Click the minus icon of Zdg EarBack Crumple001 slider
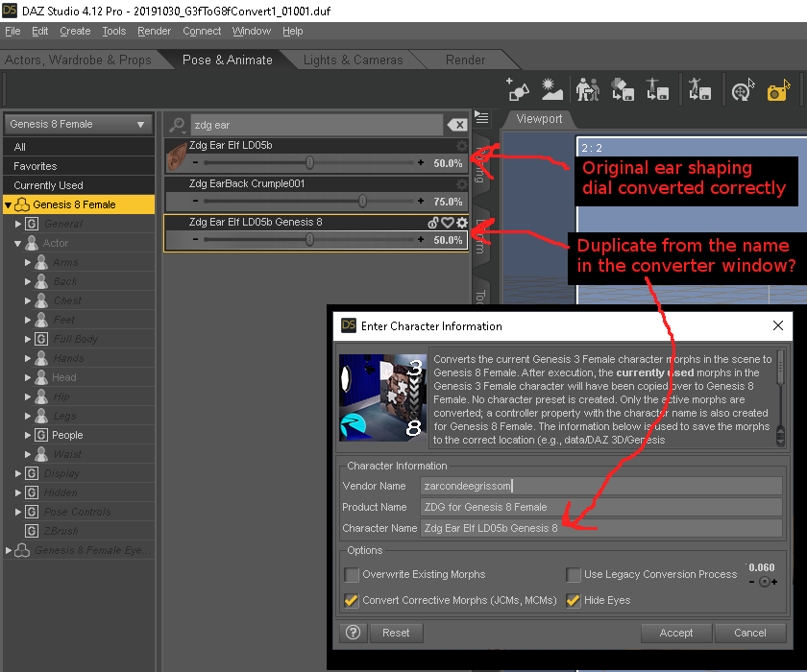Viewport: 807px width, 672px height. click(x=195, y=201)
